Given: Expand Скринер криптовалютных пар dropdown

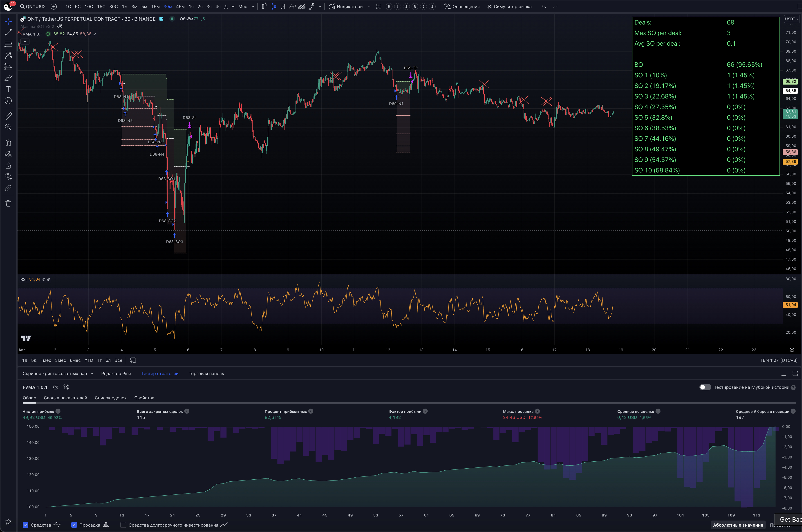Looking at the screenshot, I should (92, 373).
